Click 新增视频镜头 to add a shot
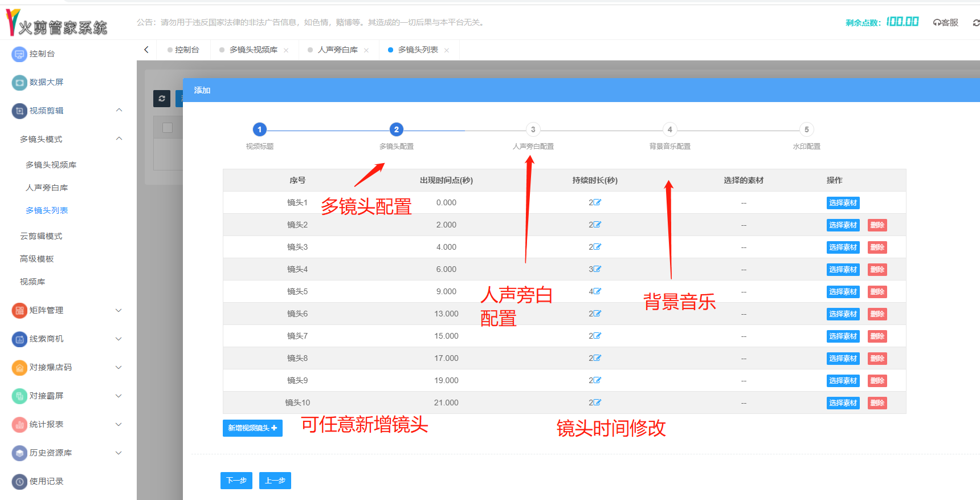The width and height of the screenshot is (980, 500). 252,428
